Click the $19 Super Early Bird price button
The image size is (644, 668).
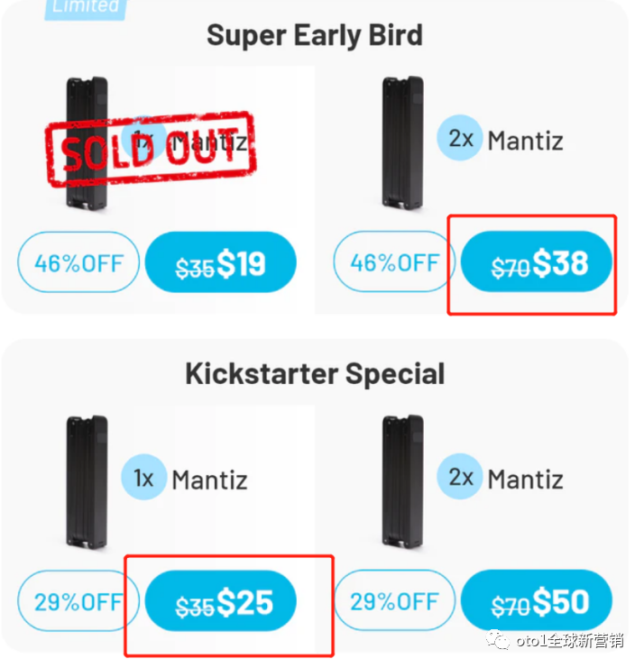pyautogui.click(x=220, y=263)
